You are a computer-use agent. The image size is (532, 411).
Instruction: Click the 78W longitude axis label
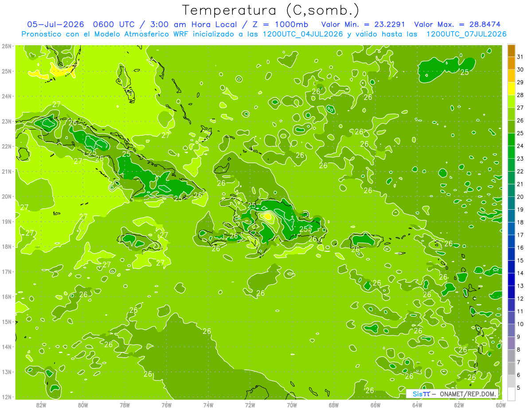coord(125,405)
